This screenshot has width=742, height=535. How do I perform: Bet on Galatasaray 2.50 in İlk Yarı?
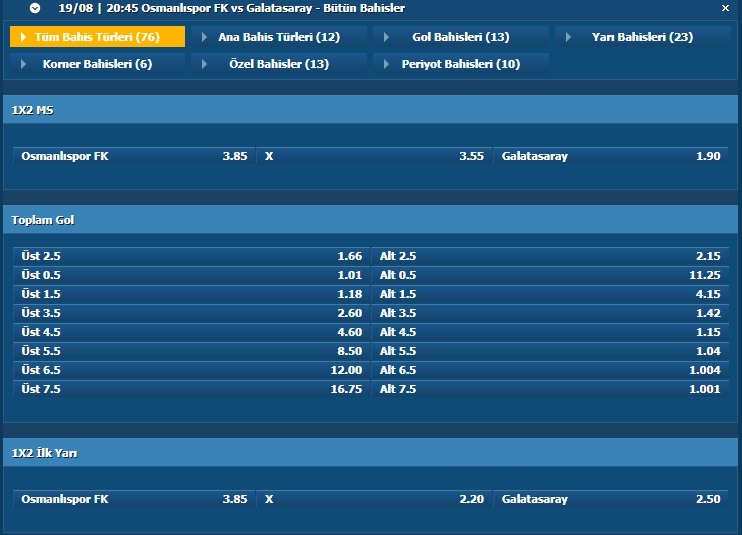611,499
